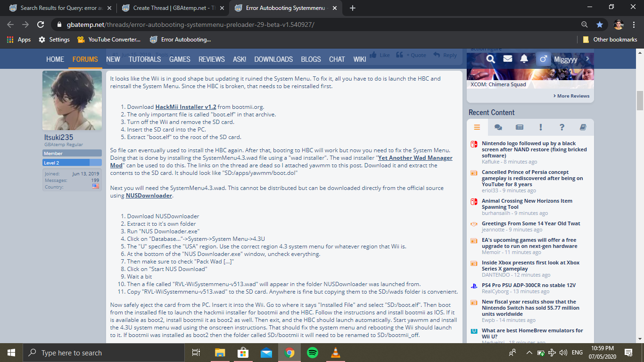Open the XCOM: Chimera Squad review
The height and width of the screenshot is (362, 644).
click(x=498, y=84)
